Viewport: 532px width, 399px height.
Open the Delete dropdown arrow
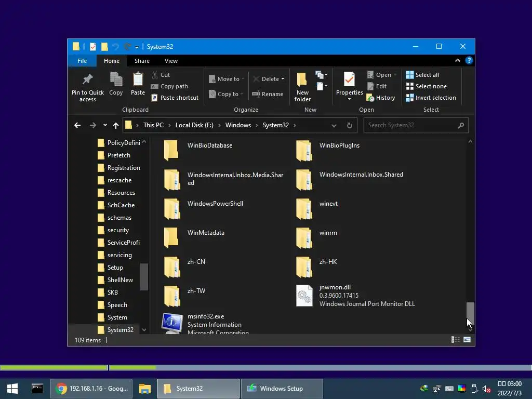(283, 79)
